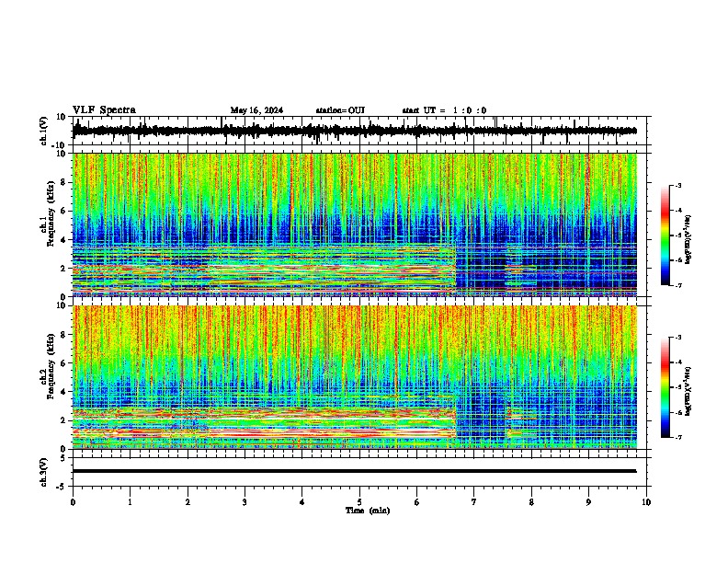
Task: Click the ch.2 spectrogram plot panel
Action: click(x=355, y=377)
